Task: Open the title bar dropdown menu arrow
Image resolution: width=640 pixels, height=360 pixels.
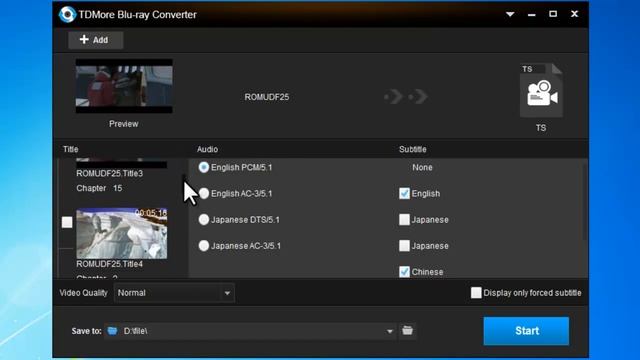Action: coord(510,14)
